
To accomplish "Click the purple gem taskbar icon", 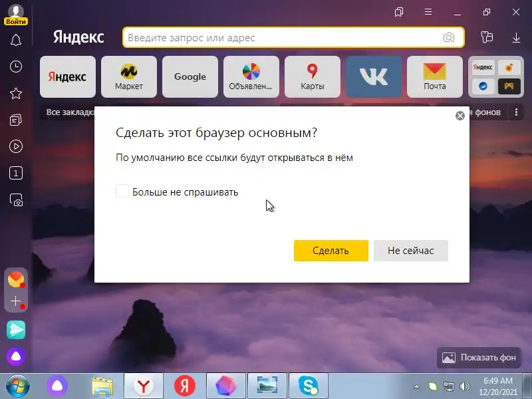I will 226,386.
